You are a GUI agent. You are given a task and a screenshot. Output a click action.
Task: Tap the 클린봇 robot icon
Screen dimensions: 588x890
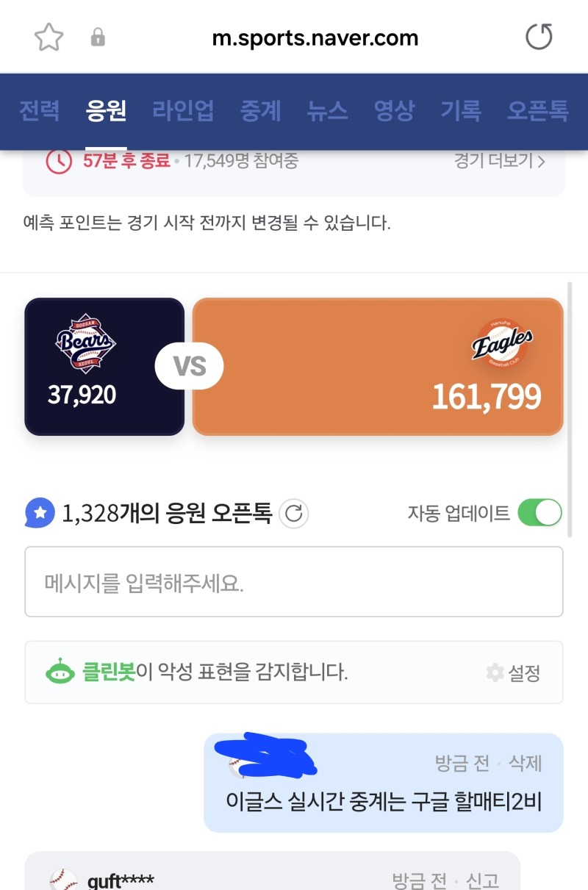(60, 672)
